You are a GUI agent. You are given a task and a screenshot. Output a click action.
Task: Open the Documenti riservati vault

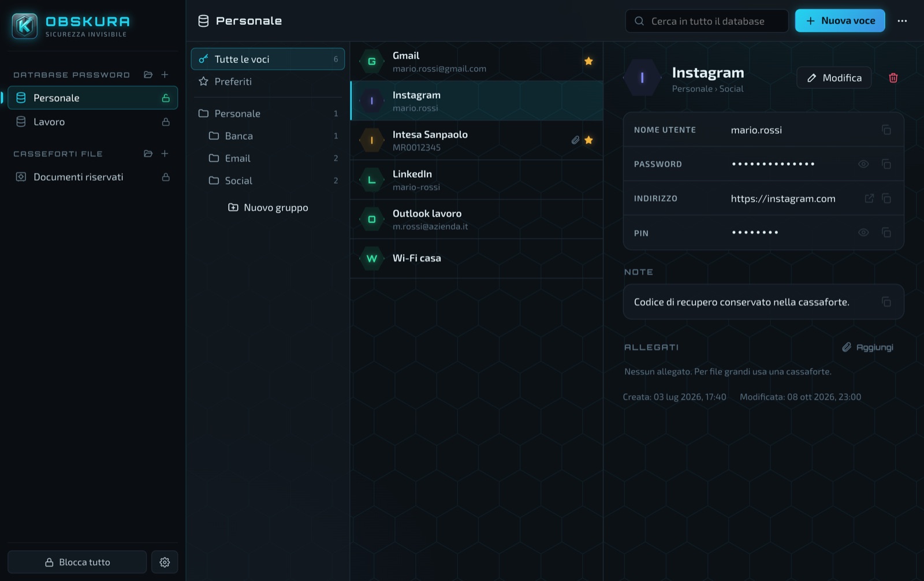[x=92, y=177]
